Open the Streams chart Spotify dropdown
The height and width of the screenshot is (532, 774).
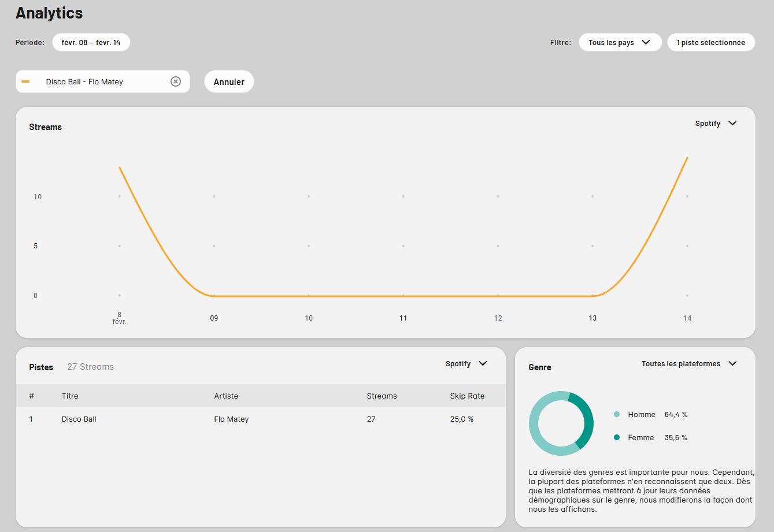point(715,124)
